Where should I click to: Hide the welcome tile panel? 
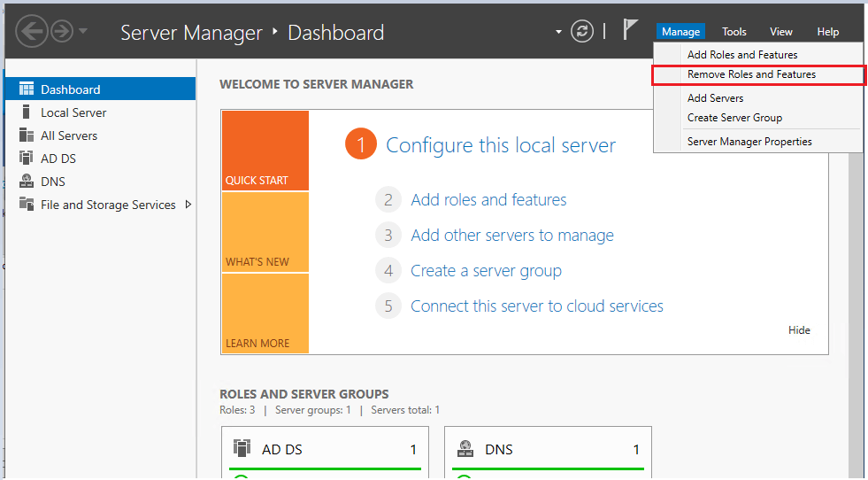[x=798, y=330]
